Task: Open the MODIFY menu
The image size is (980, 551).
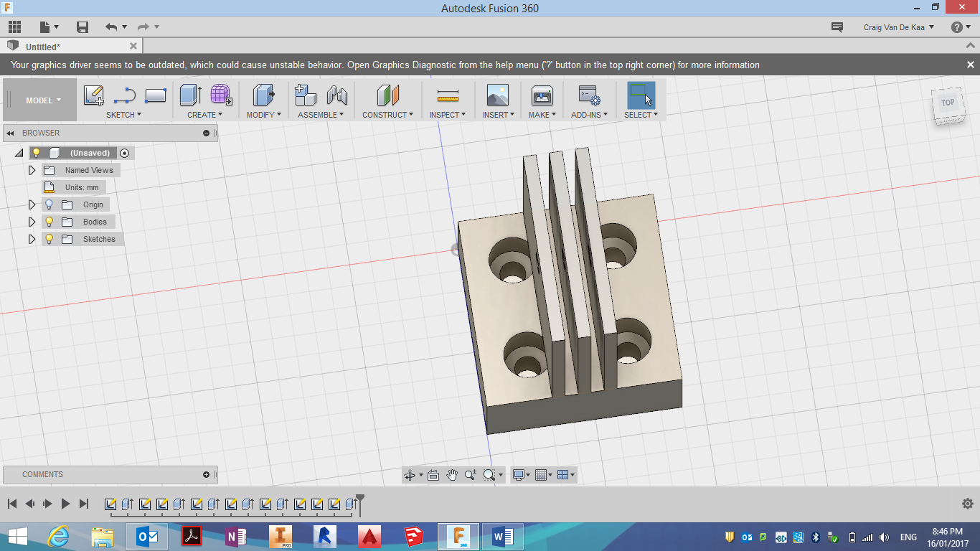Action: (x=264, y=115)
